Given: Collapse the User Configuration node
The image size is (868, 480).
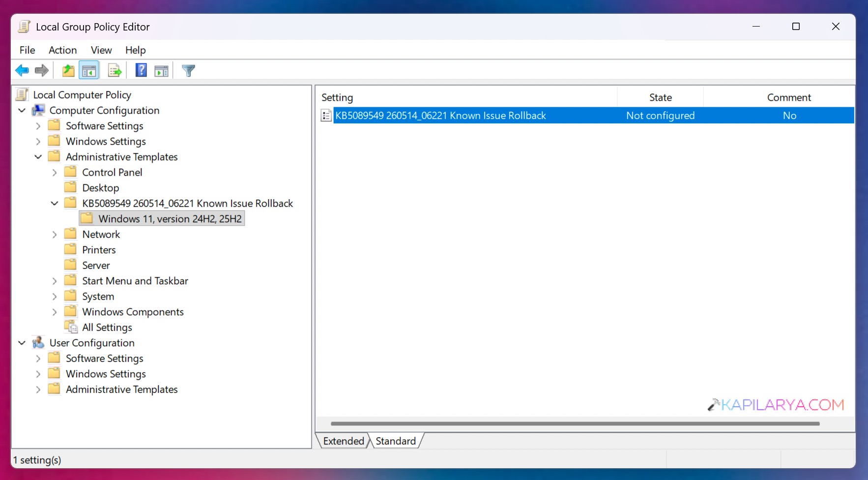Looking at the screenshot, I should [22, 343].
